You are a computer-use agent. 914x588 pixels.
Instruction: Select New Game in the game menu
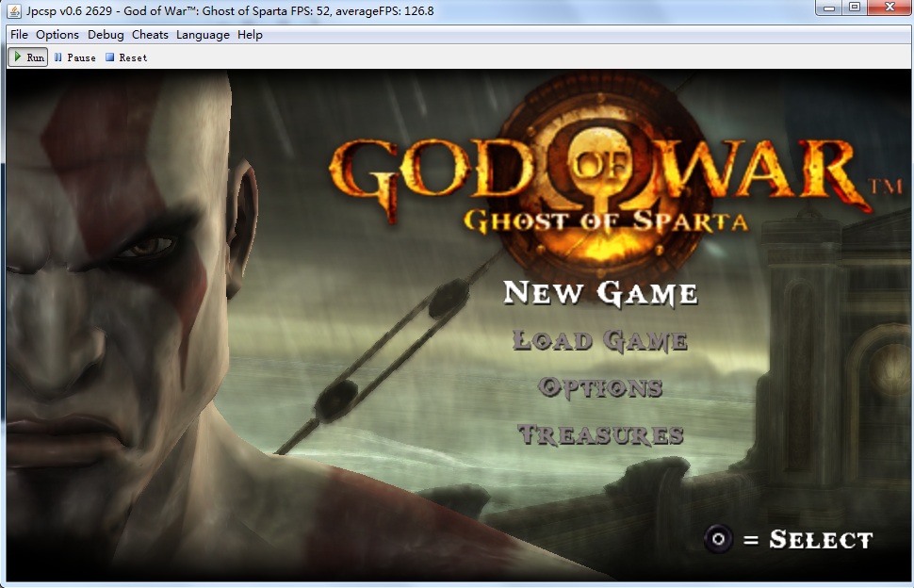(600, 292)
